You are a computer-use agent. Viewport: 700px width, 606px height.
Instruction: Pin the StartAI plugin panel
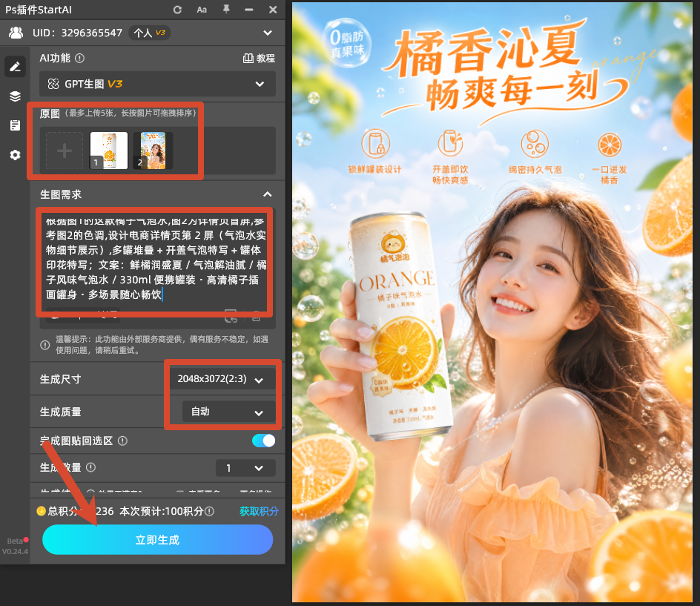[x=226, y=10]
